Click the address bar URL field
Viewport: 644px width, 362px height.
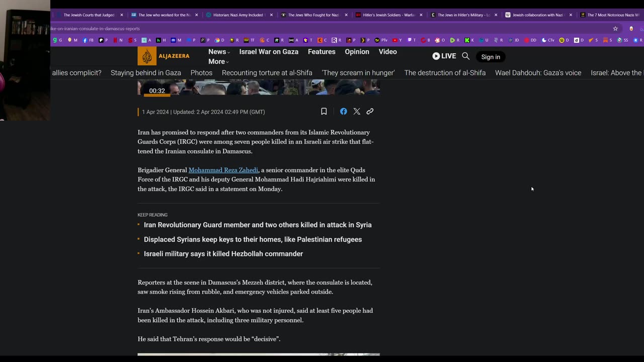(x=327, y=29)
